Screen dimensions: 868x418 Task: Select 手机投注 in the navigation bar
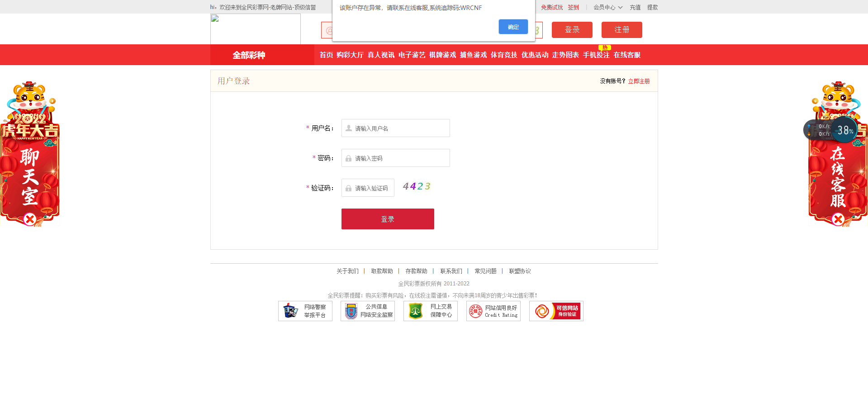[x=596, y=55]
